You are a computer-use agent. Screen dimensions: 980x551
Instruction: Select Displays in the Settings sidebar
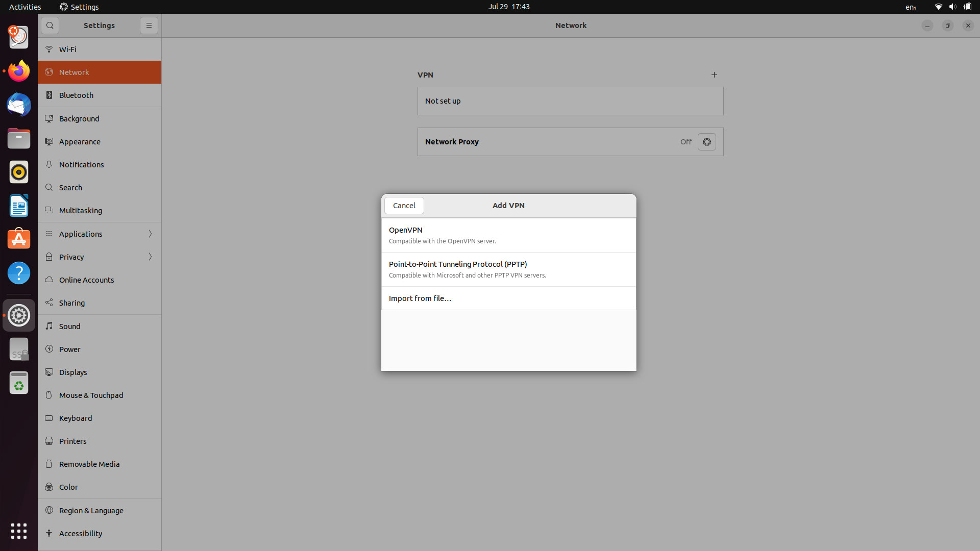click(72, 372)
